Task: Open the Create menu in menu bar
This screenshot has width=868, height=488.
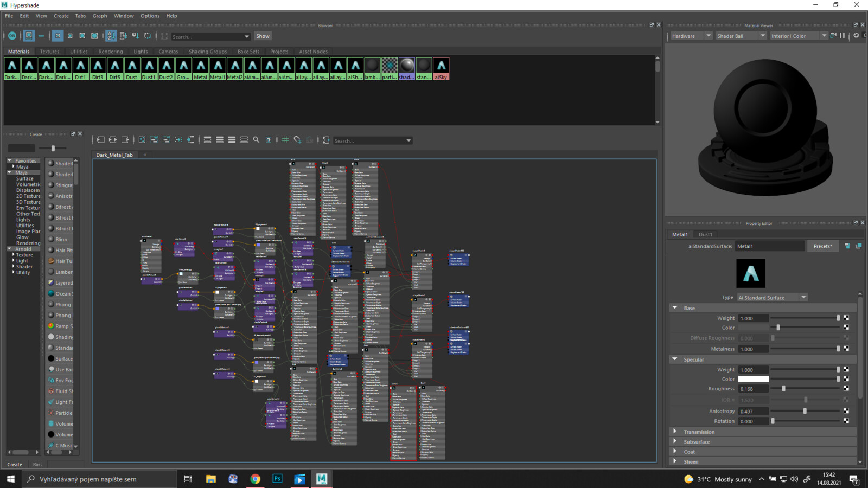Action: [x=61, y=16]
